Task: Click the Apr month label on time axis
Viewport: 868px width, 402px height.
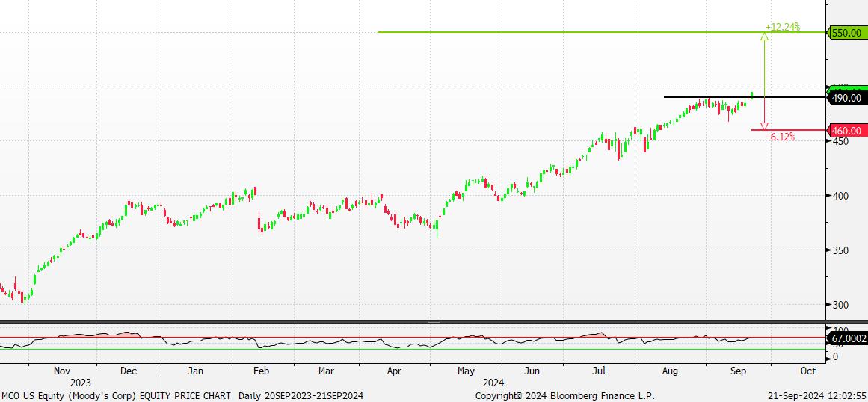Action: [393, 371]
